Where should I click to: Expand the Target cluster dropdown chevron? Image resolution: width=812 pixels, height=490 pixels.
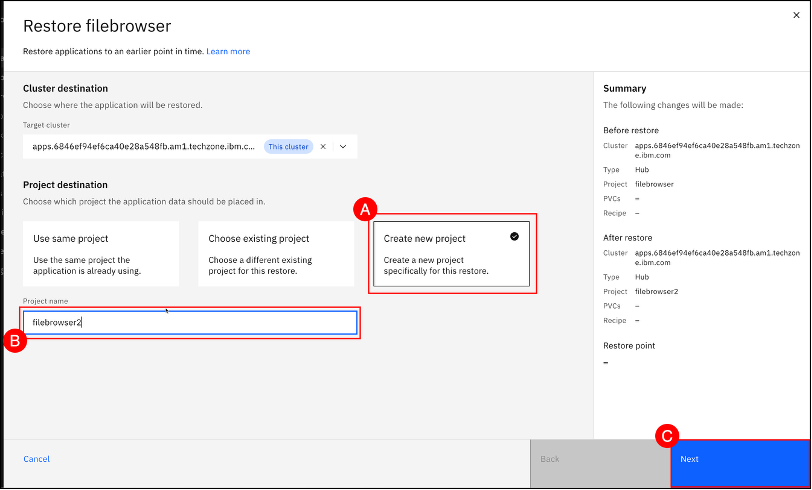[x=343, y=146]
